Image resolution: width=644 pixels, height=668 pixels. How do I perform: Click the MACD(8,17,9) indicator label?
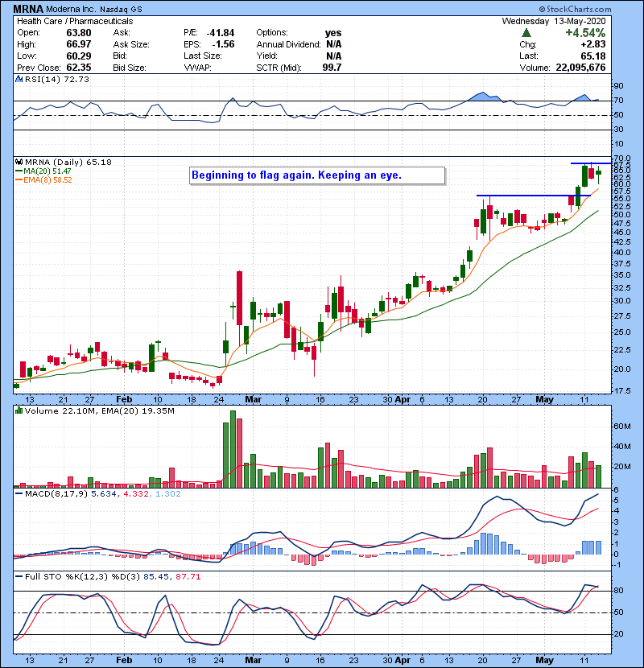[56, 494]
